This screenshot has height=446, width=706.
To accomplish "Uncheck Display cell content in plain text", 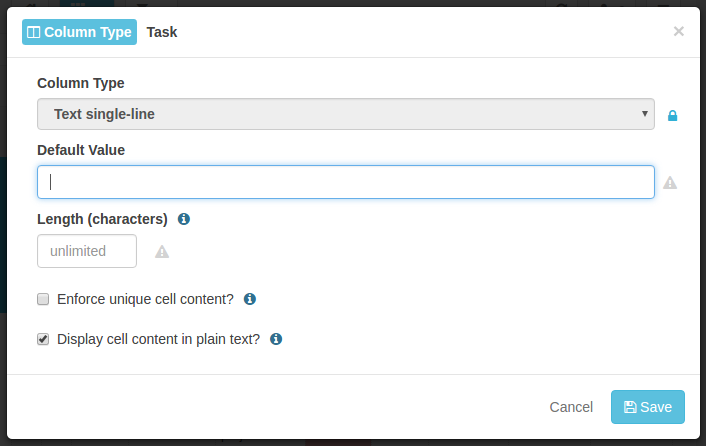I will [43, 339].
